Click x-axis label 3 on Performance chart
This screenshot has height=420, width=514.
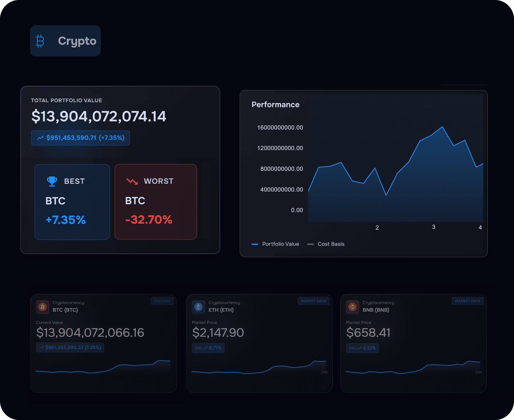pos(434,227)
